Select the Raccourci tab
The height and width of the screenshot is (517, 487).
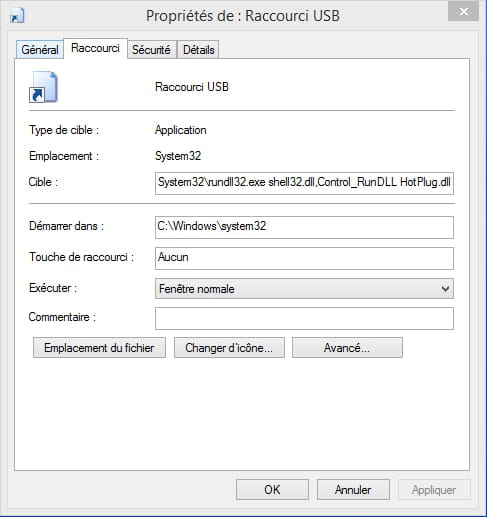click(x=95, y=48)
